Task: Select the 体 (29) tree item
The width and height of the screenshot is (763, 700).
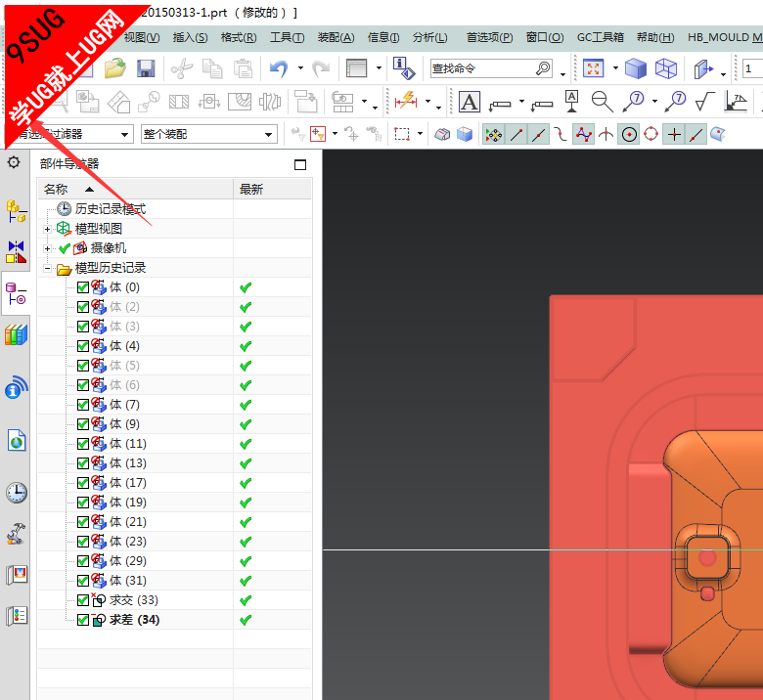Action: click(x=128, y=561)
